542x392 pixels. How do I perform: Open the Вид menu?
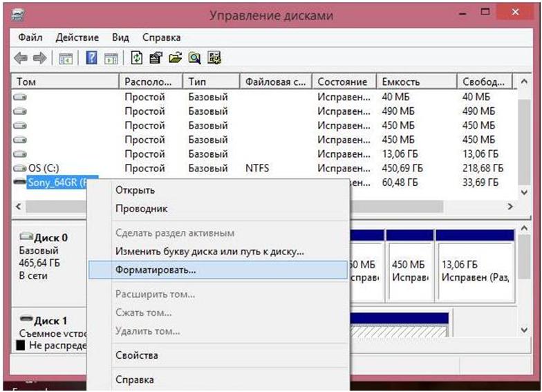click(x=120, y=37)
